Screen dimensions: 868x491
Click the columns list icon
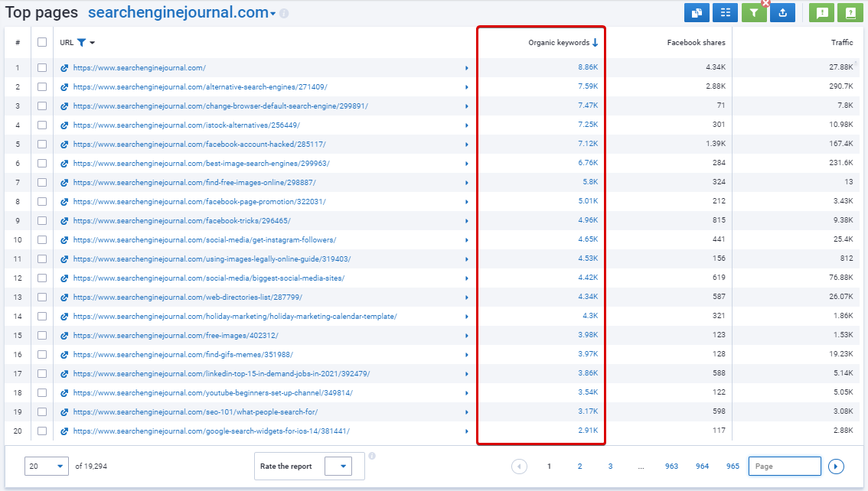pos(725,12)
